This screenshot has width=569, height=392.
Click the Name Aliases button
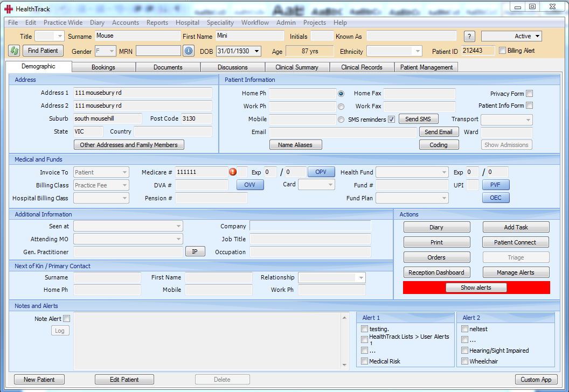295,145
